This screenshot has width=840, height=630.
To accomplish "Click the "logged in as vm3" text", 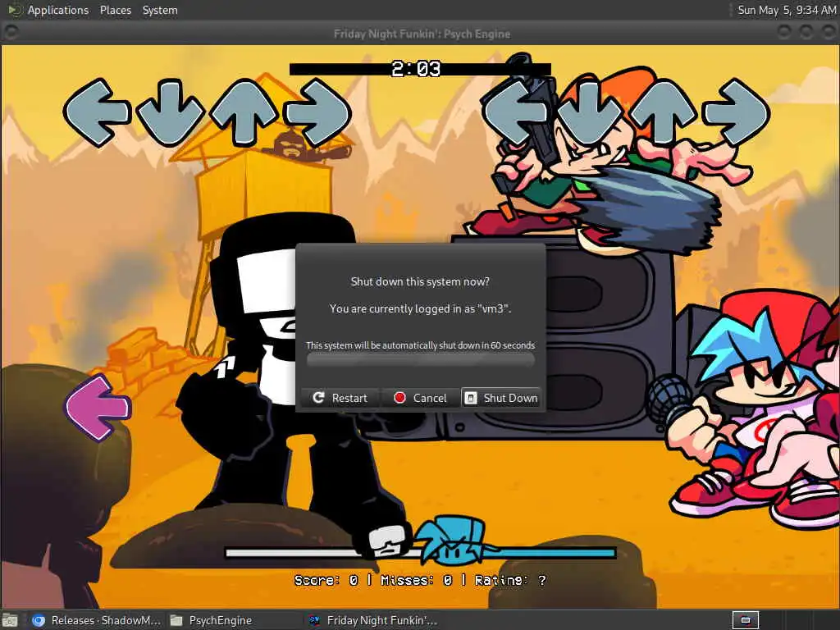I will [421, 308].
